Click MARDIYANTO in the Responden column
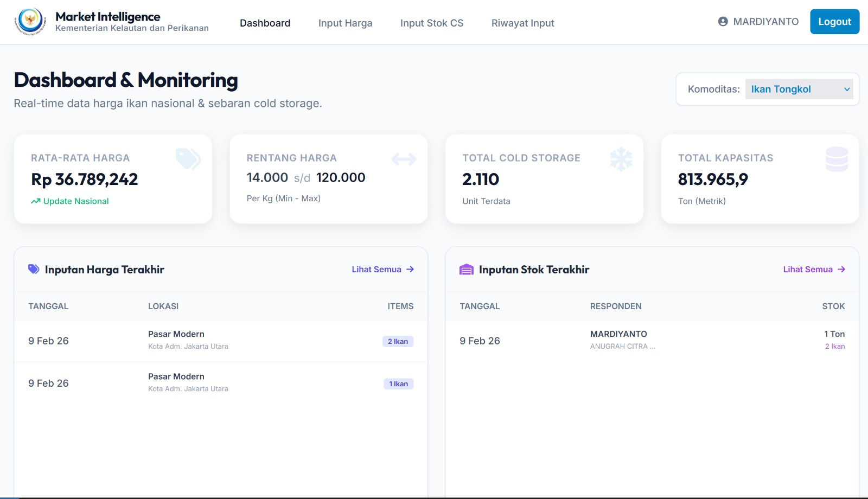The image size is (868, 499). pos(618,334)
